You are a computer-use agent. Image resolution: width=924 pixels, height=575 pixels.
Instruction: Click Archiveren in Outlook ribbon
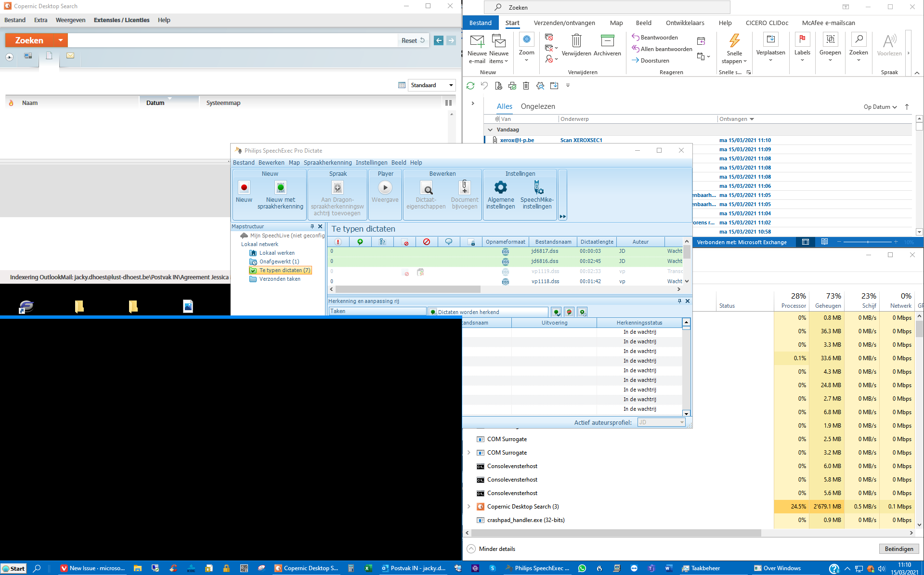(607, 46)
